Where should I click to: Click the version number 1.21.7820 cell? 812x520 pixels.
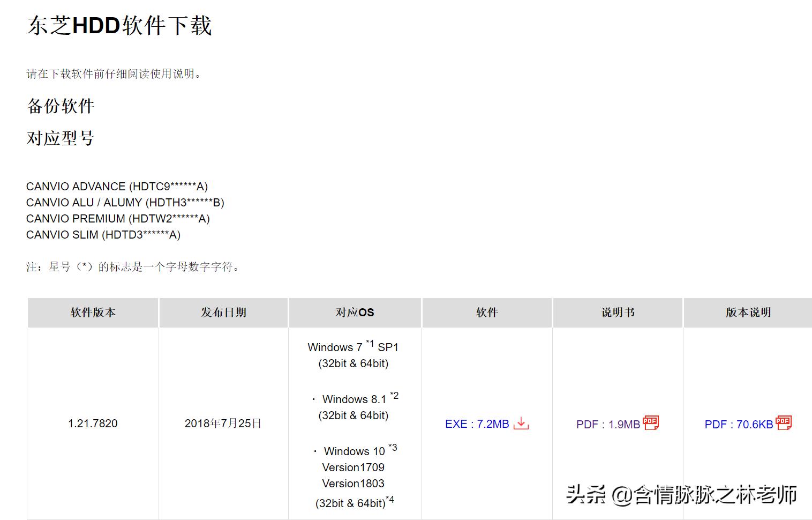(92, 424)
